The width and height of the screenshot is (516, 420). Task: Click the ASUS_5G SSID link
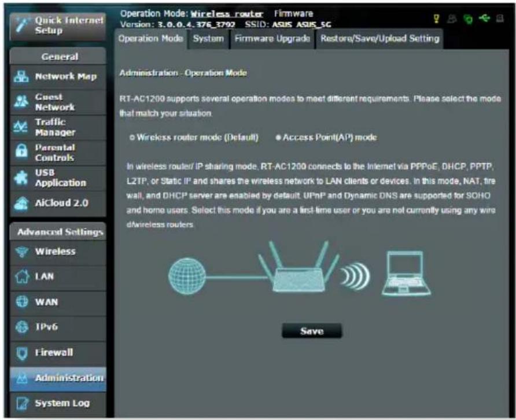coord(314,25)
